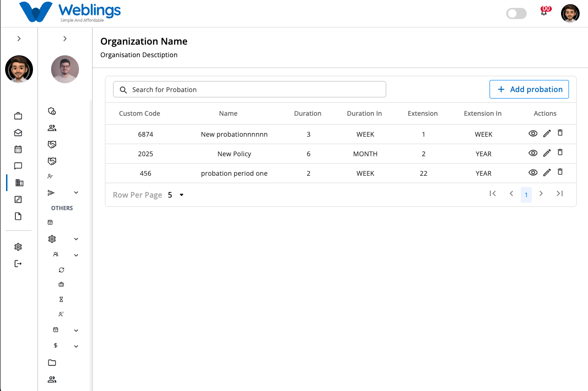Focus the Search for Probation field
This screenshot has height=391, width=588.
click(249, 90)
